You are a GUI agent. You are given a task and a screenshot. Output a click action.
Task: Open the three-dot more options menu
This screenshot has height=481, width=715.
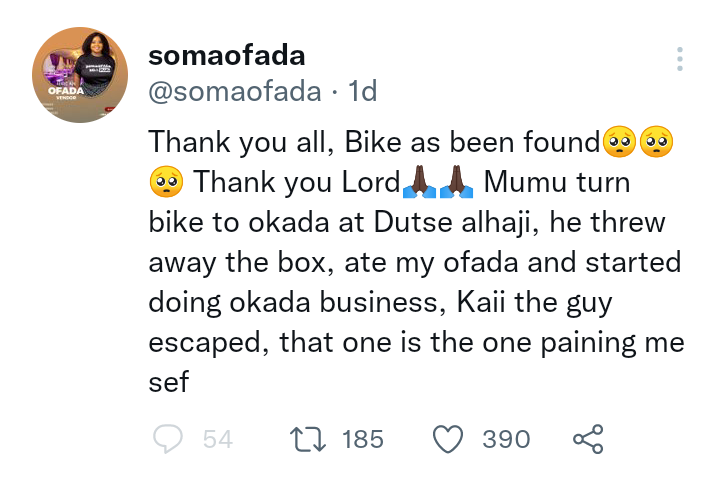pos(680,58)
